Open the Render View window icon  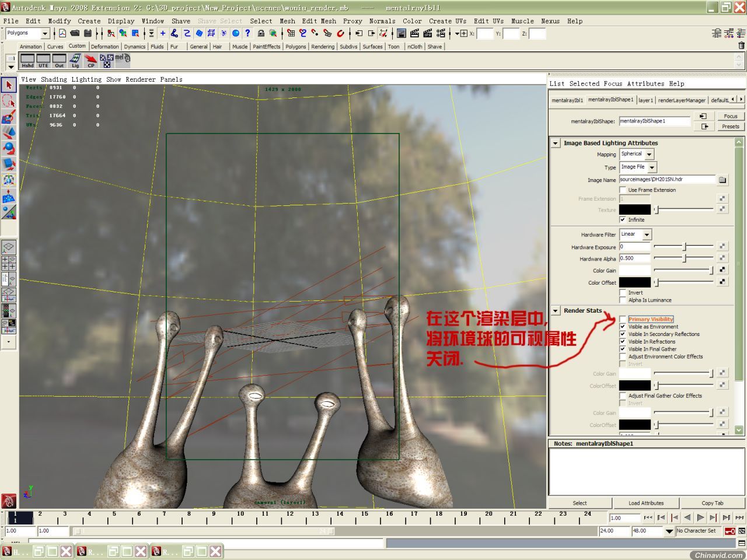402,33
